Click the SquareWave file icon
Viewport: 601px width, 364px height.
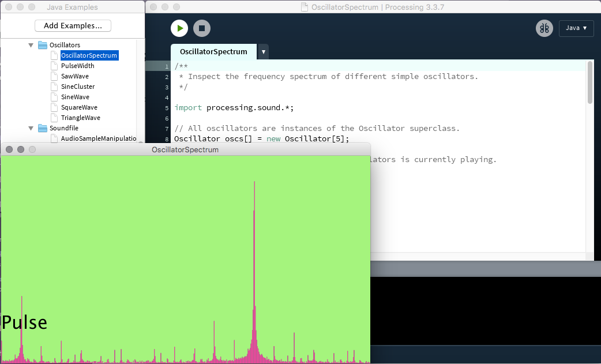point(54,107)
